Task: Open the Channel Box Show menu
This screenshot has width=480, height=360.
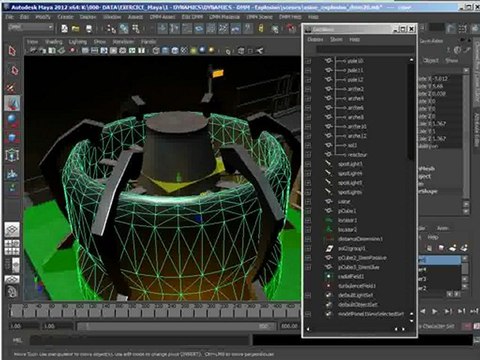Action: (x=452, y=60)
